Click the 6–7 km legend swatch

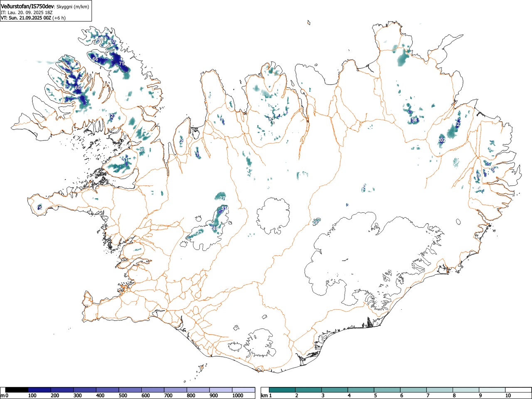click(414, 390)
